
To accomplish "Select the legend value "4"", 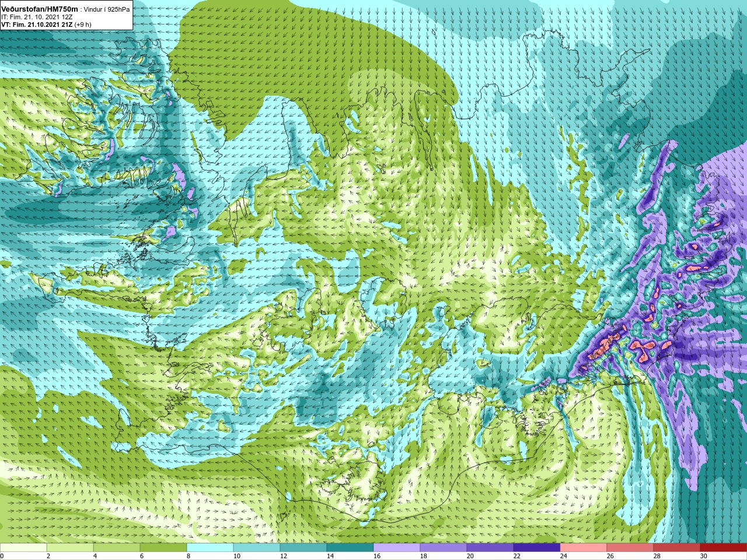I will (x=95, y=556).
